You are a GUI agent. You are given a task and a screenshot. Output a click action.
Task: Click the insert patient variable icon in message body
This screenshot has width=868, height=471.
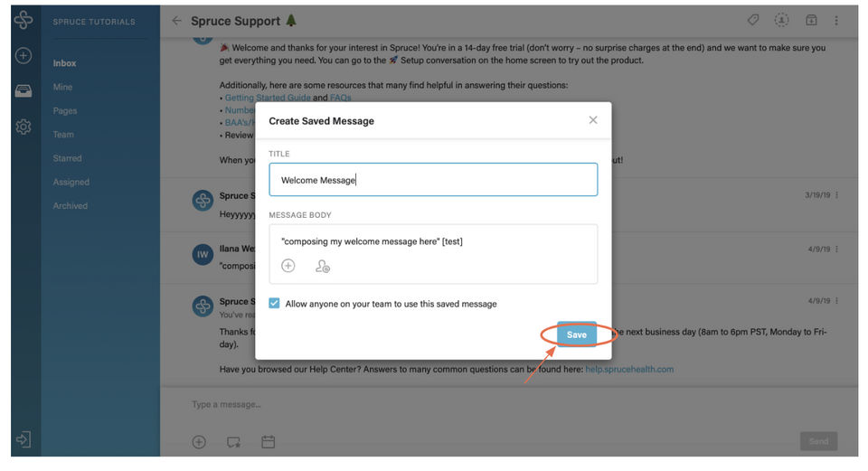322,266
